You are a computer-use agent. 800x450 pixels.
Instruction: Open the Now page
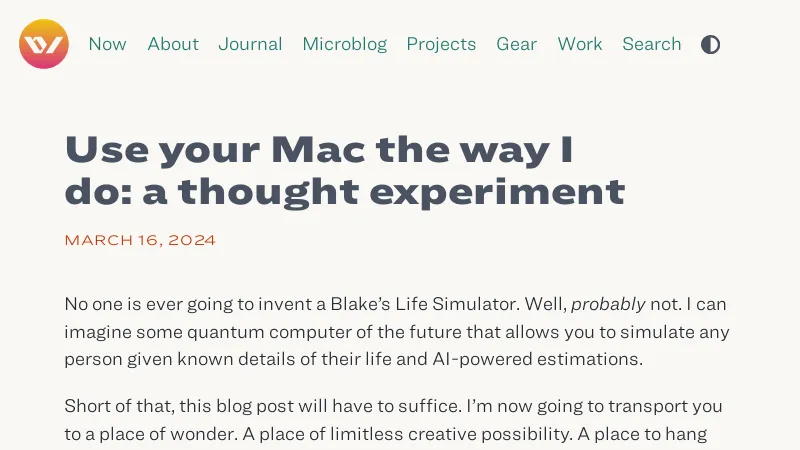click(x=108, y=44)
